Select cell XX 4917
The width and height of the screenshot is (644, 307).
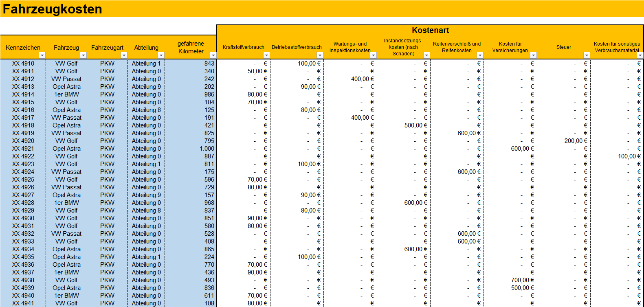(23, 118)
